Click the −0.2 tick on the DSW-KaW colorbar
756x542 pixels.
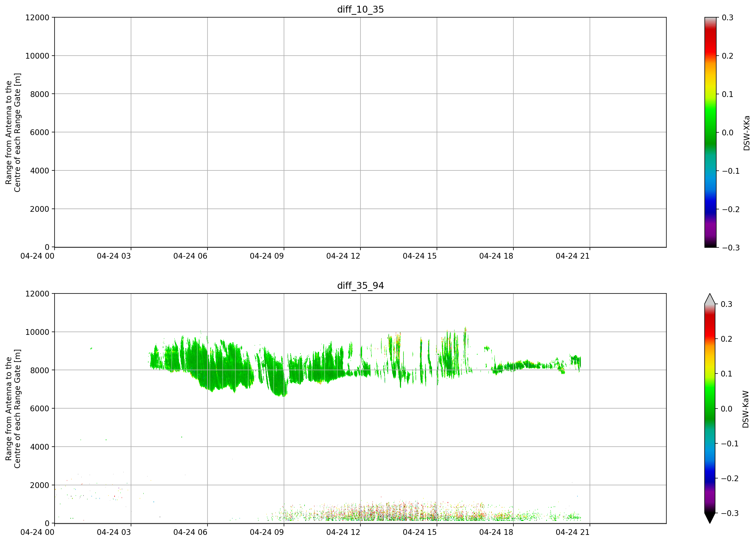[730, 478]
